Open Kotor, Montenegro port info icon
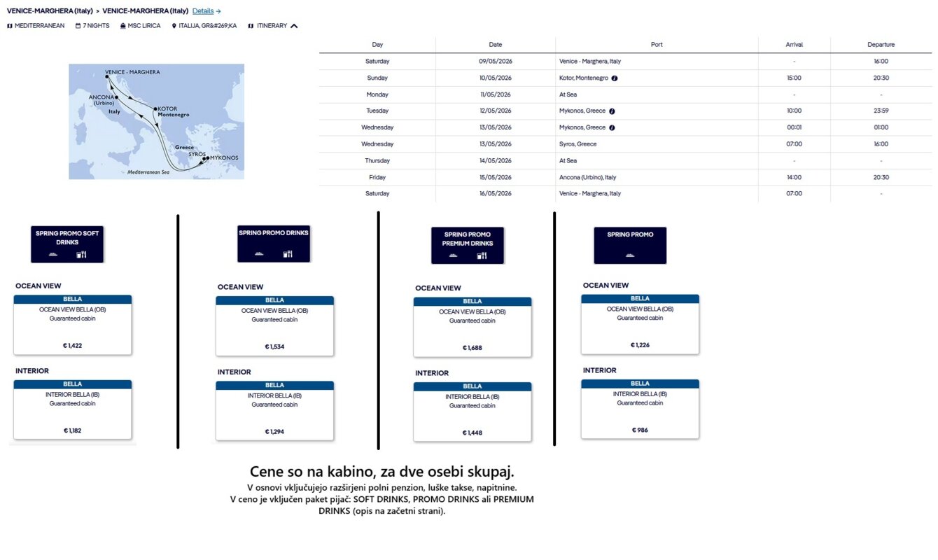This screenshot has height=560, width=938. click(x=614, y=78)
